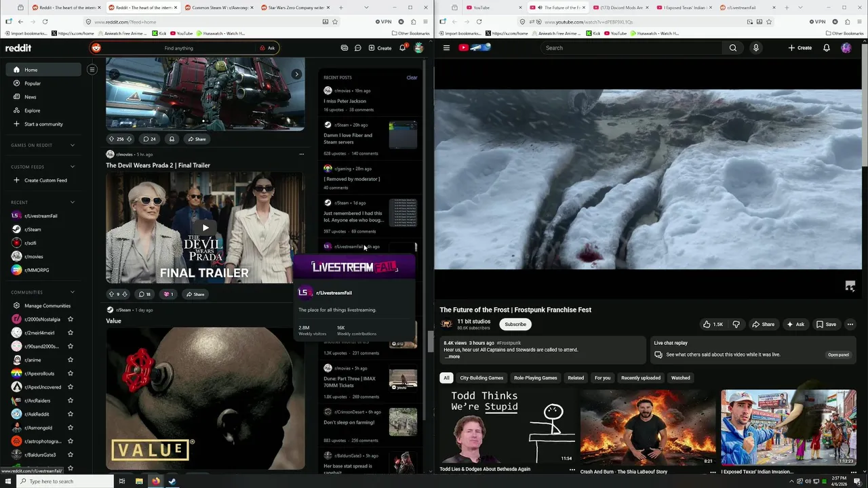868x488 pixels.
Task: Favorite r/anime with star
Action: click(x=71, y=360)
